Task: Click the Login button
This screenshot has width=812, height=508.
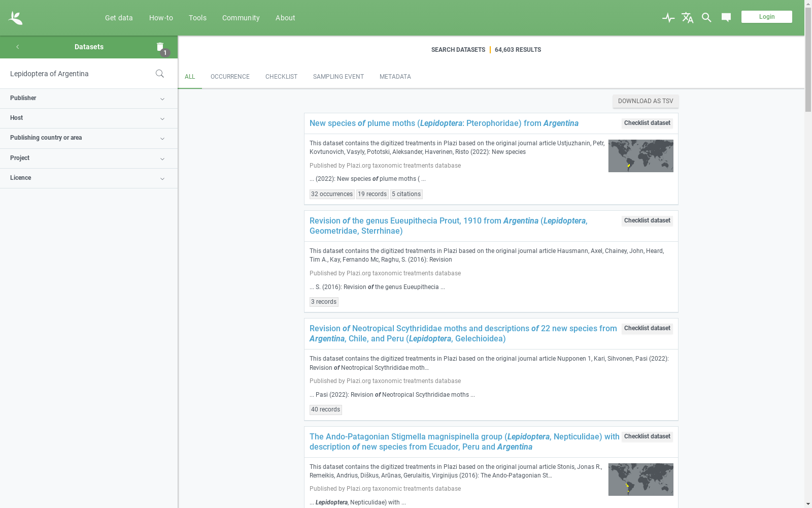Action: [x=766, y=17]
